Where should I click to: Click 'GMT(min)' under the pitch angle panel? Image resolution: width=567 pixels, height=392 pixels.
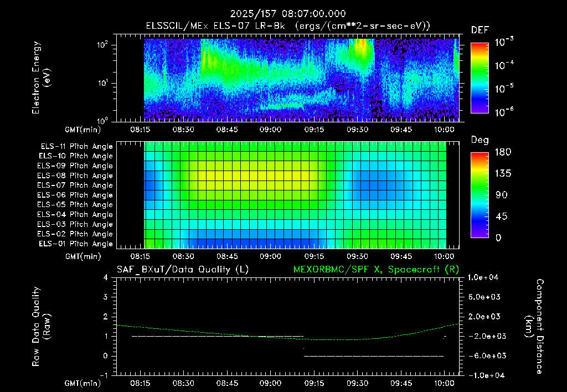pyautogui.click(x=83, y=257)
